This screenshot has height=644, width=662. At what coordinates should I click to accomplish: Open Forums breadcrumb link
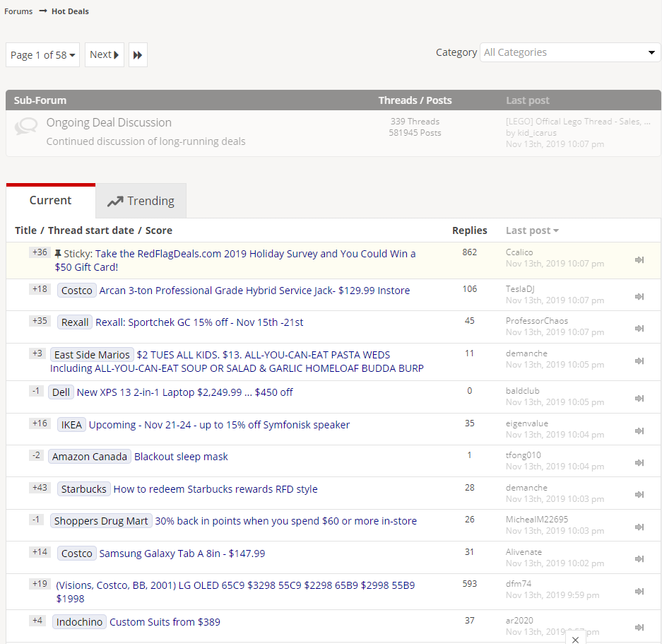(x=18, y=11)
